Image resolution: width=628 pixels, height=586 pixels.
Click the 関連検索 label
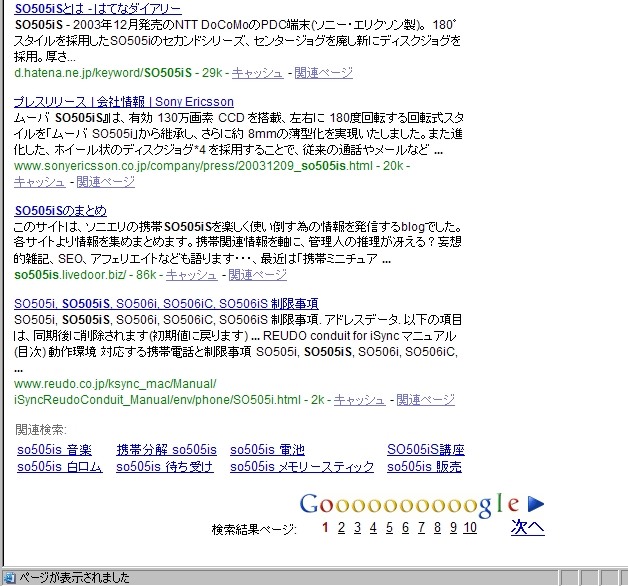click(x=40, y=430)
